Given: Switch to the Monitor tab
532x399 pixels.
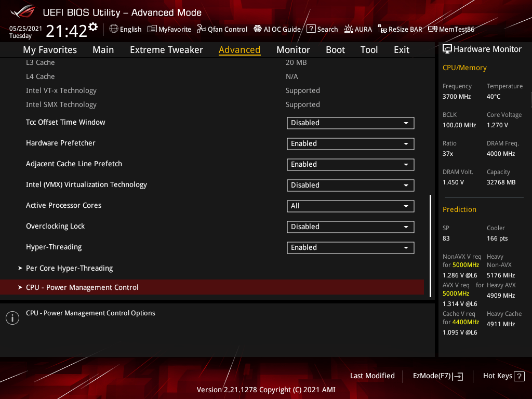Looking at the screenshot, I should 293,50.
